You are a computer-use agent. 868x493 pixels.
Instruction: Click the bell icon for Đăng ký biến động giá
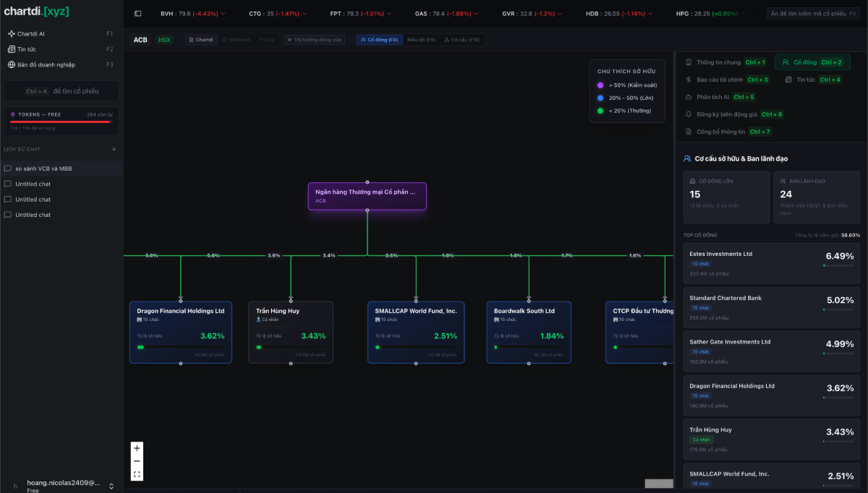click(x=689, y=114)
